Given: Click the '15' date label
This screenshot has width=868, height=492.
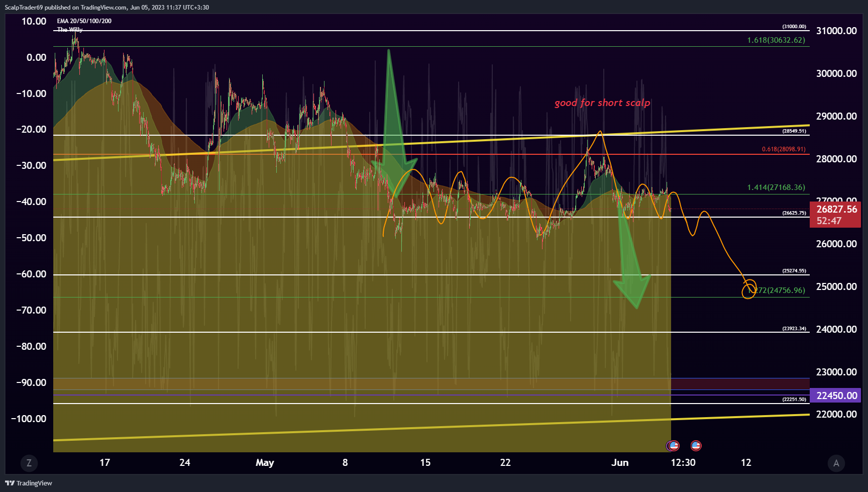Looking at the screenshot, I should coord(425,463).
